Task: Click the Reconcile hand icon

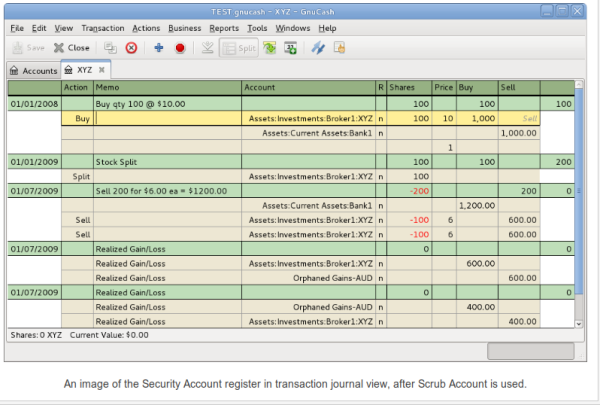Action: [339, 48]
